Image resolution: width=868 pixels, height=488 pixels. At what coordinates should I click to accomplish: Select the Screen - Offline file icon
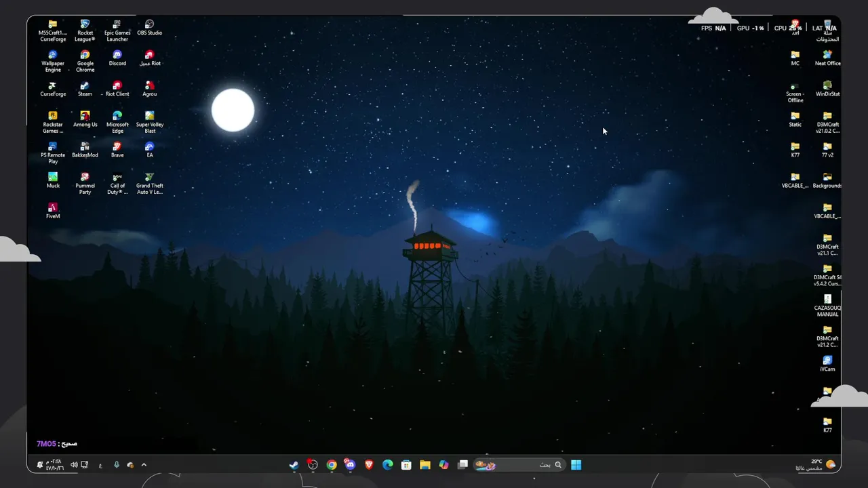pyautogui.click(x=795, y=92)
